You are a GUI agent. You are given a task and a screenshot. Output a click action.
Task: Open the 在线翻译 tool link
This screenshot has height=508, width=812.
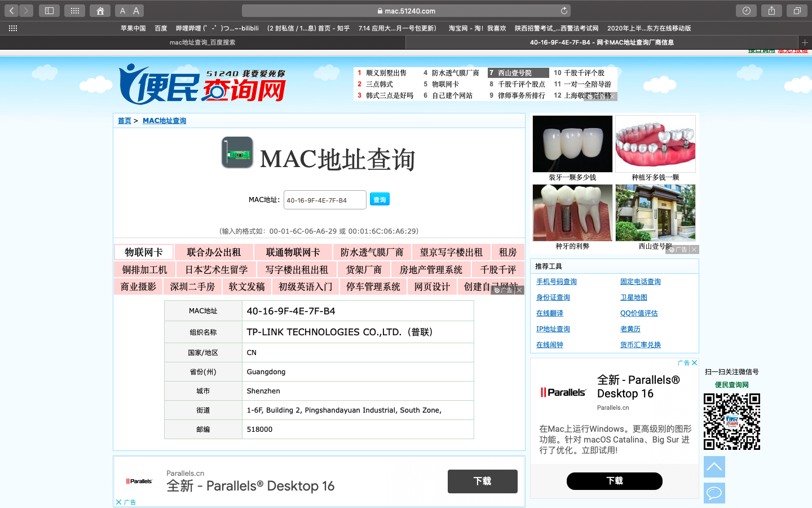[x=550, y=313]
